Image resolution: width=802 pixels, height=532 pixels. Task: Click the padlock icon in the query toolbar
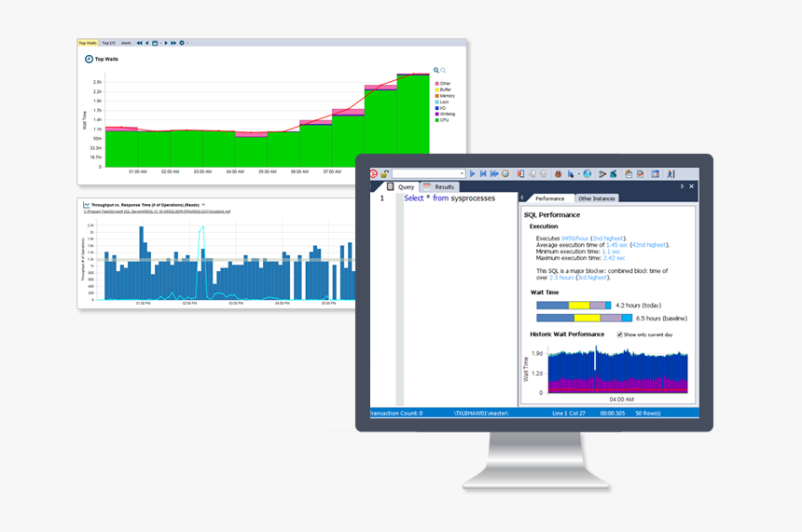tap(384, 173)
